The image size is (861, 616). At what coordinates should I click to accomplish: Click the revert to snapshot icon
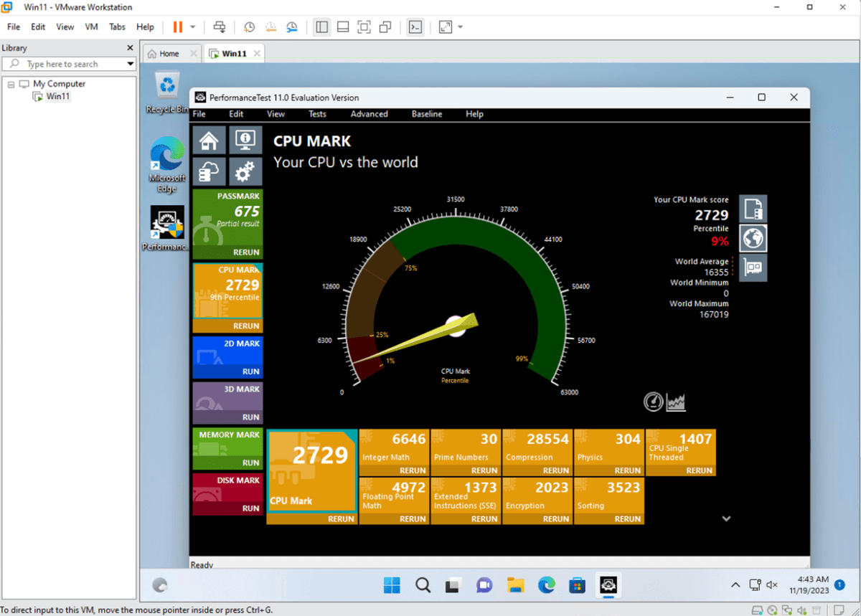tap(270, 27)
